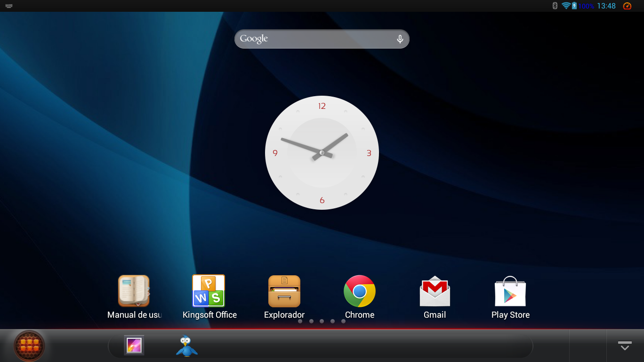Tap the keyboard icon in status bar
644x362 pixels.
point(9,6)
